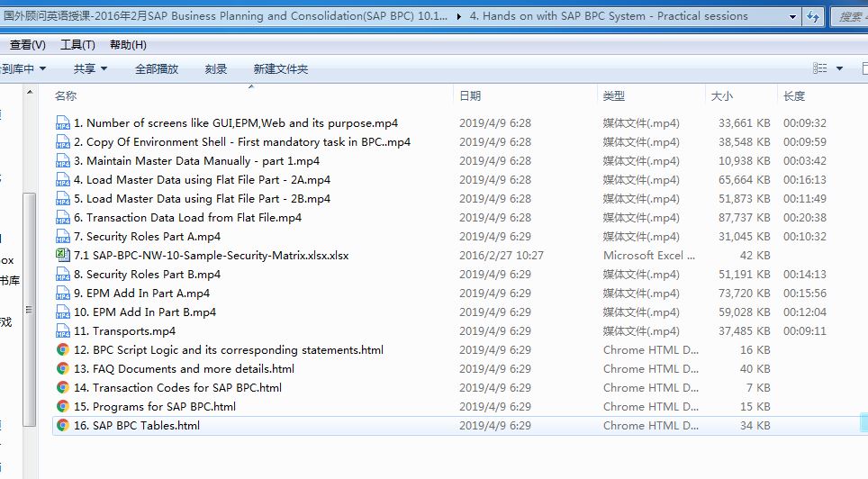
Task: Select file 15. Programs for SAP BPC.html
Action: [155, 406]
